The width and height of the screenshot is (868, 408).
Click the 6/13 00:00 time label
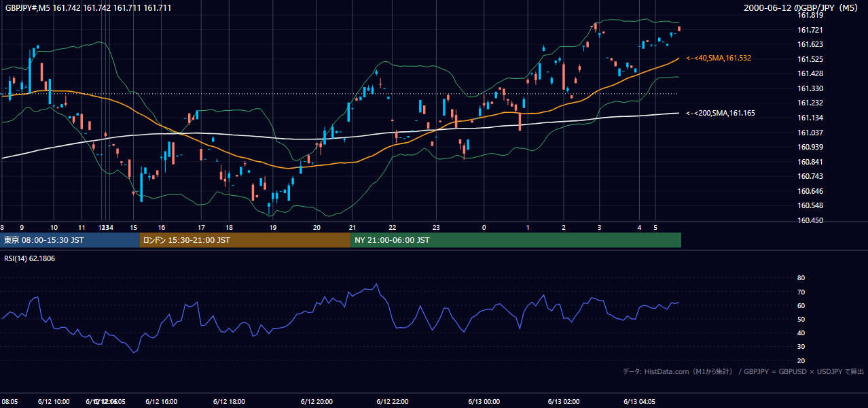click(x=484, y=402)
